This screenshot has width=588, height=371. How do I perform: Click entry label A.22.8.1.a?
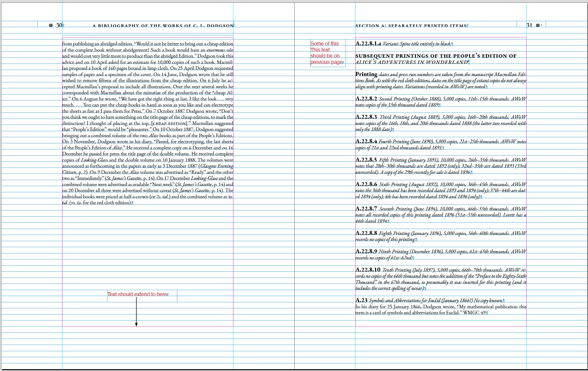tap(368, 44)
